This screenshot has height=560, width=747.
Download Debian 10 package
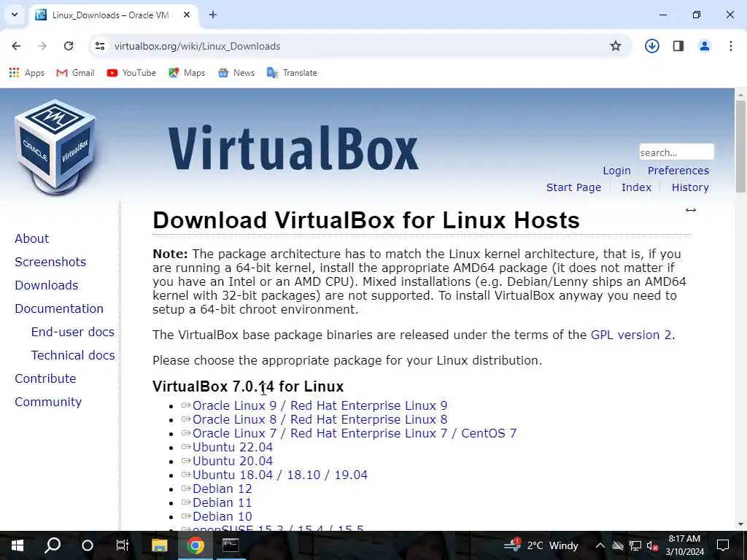click(x=222, y=516)
